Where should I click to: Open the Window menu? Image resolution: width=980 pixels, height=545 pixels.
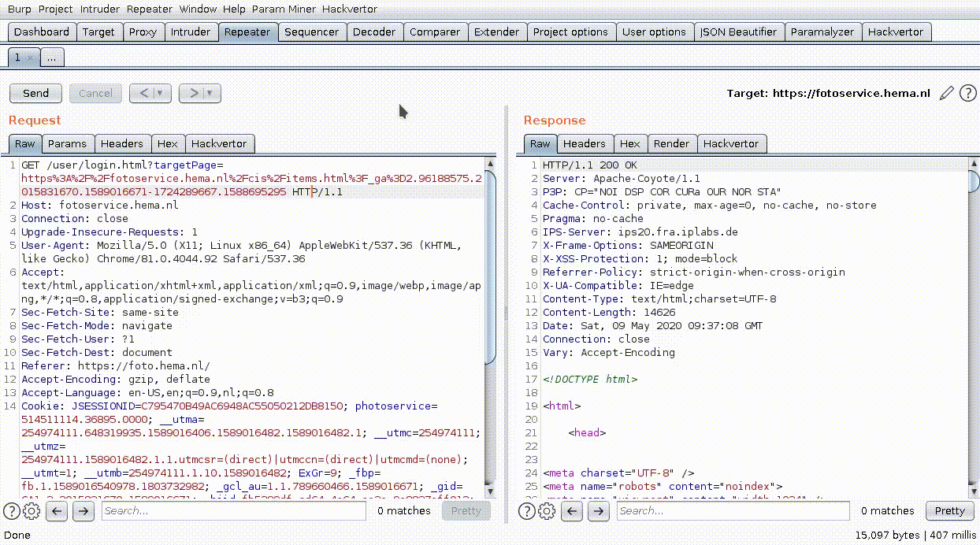[198, 9]
